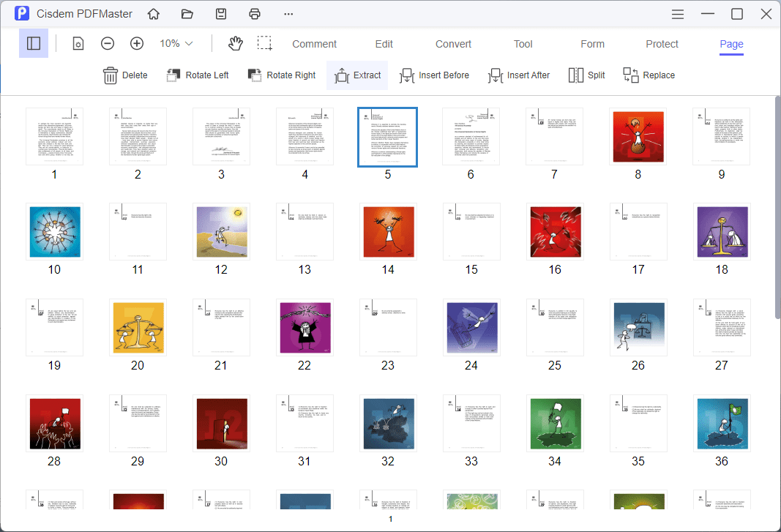Screen dimensions: 781x532
Task: Click the Delete pages button
Action: click(x=125, y=75)
